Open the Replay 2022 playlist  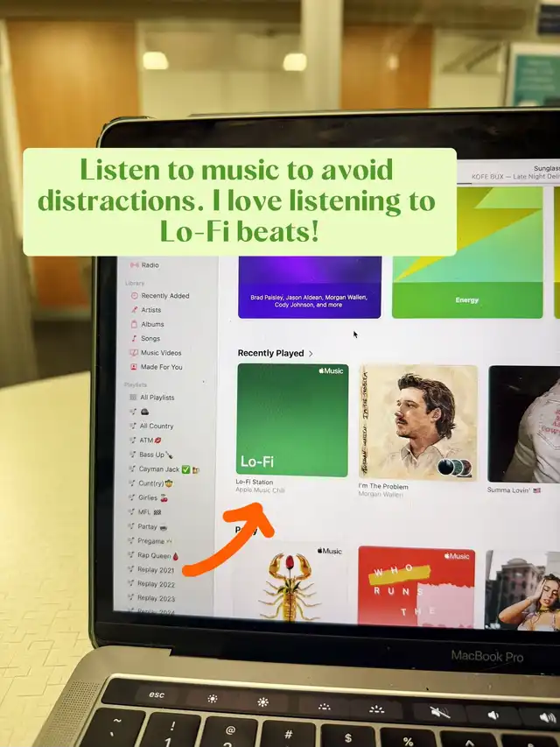[x=156, y=584]
